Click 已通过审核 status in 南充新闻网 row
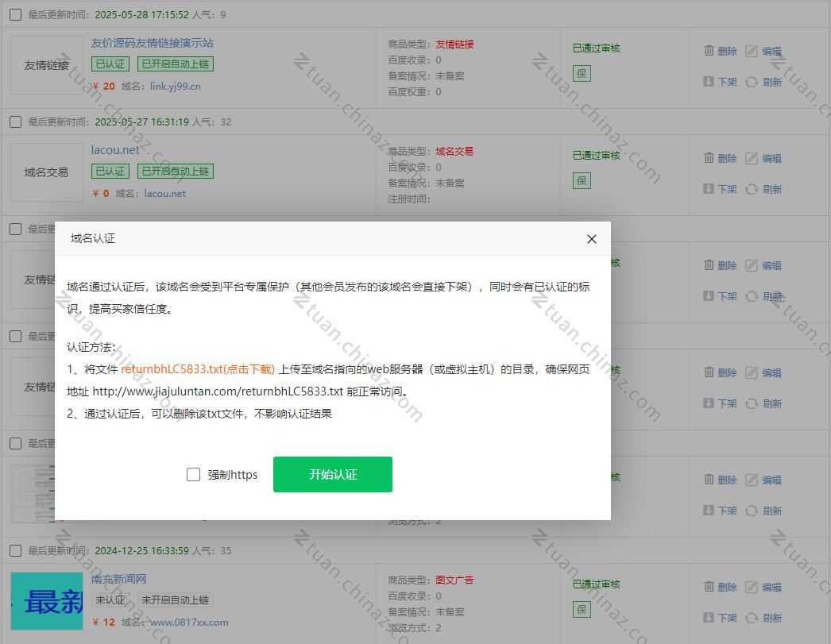 tap(596, 584)
